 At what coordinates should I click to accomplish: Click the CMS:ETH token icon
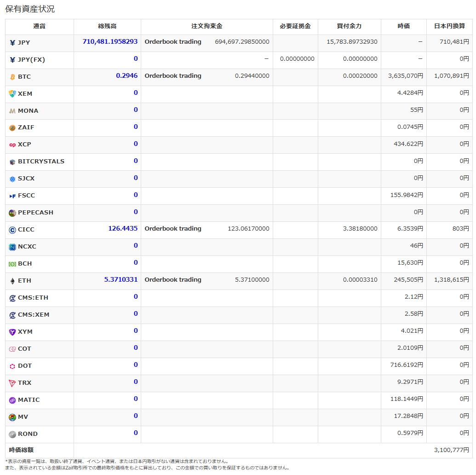pyautogui.click(x=12, y=298)
